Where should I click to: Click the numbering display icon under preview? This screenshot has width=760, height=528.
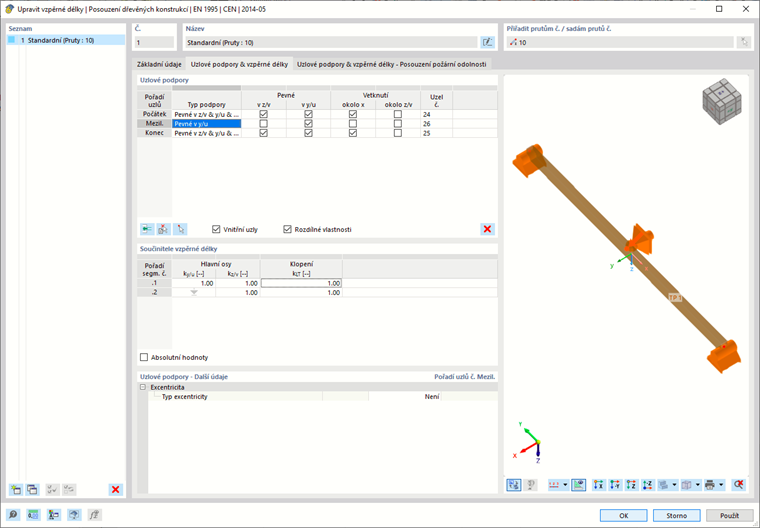pyautogui.click(x=554, y=484)
